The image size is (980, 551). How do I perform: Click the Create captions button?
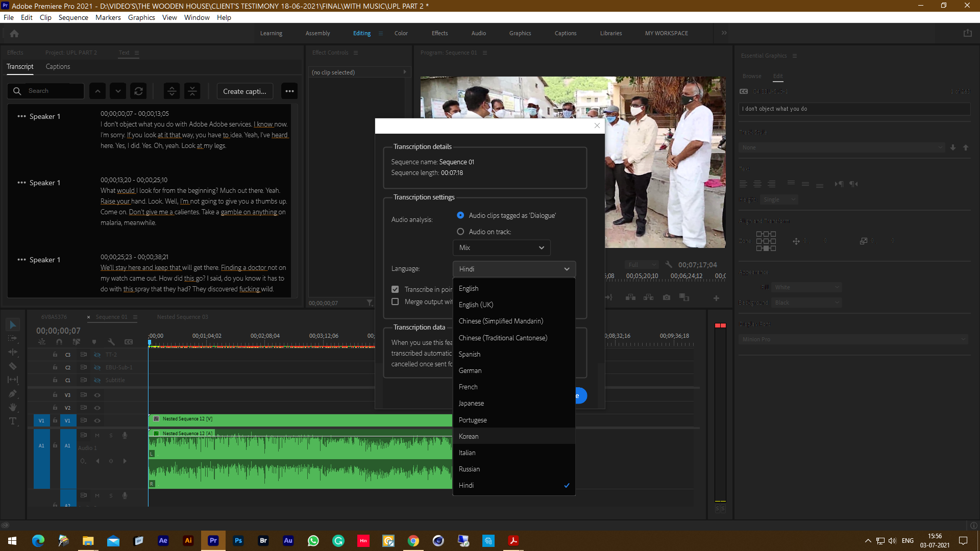(x=244, y=91)
